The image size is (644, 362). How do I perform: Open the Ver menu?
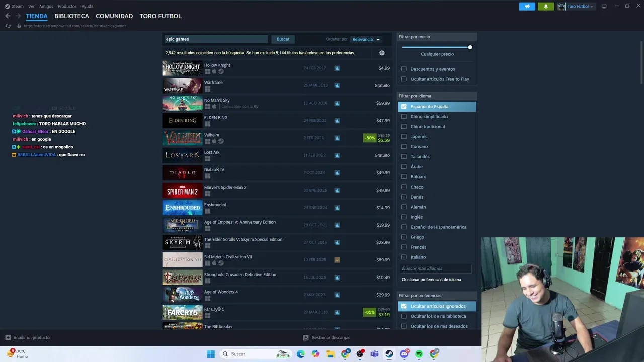31,6
